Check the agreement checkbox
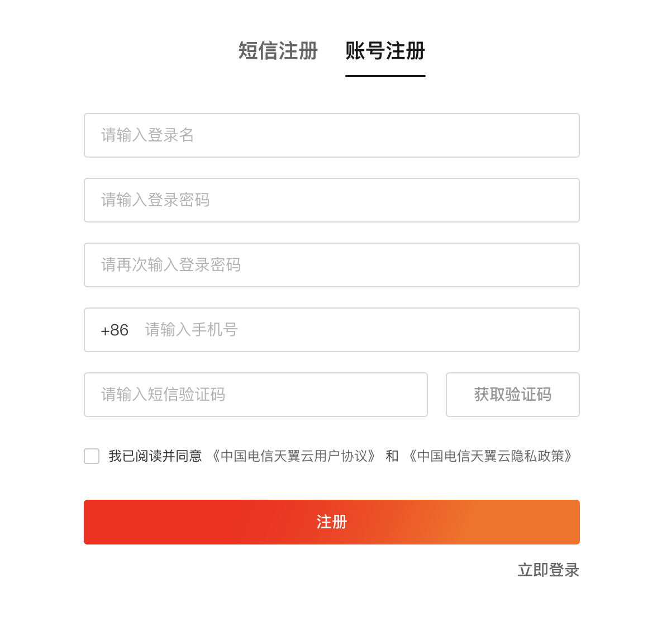The width and height of the screenshot is (667, 644). [92, 456]
